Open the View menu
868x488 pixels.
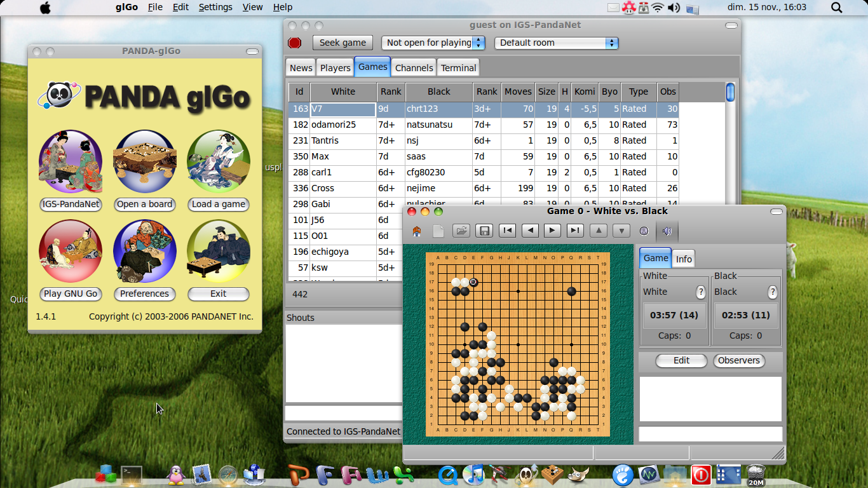[252, 7]
